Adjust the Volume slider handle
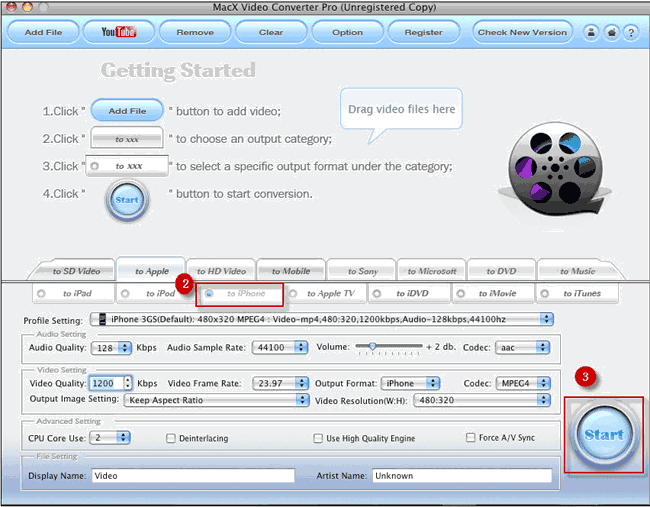This screenshot has width=650, height=507. 372,346
